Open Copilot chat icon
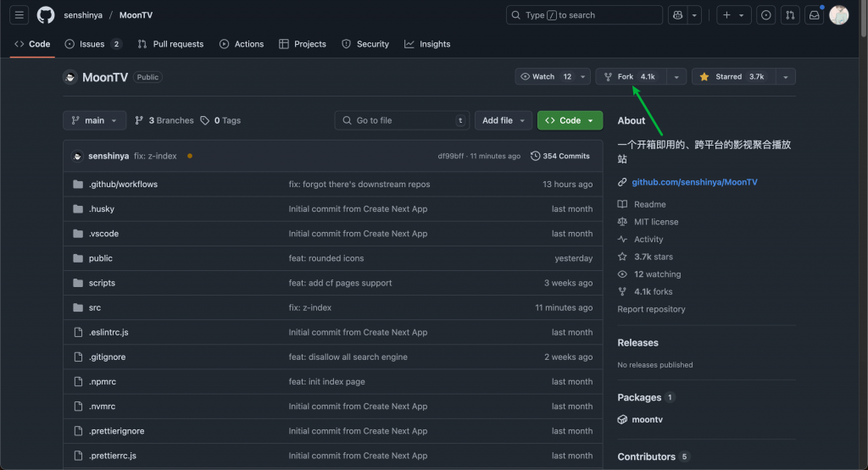This screenshot has width=868, height=470. pyautogui.click(x=677, y=15)
